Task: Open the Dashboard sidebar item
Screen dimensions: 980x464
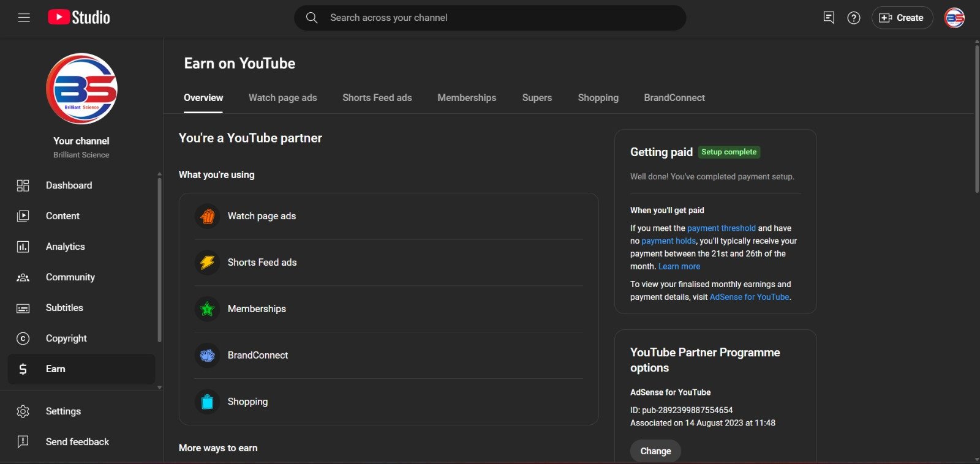Action: (81, 185)
